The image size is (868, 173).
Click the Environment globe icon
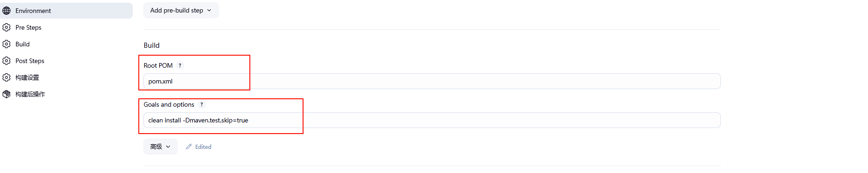6,11
